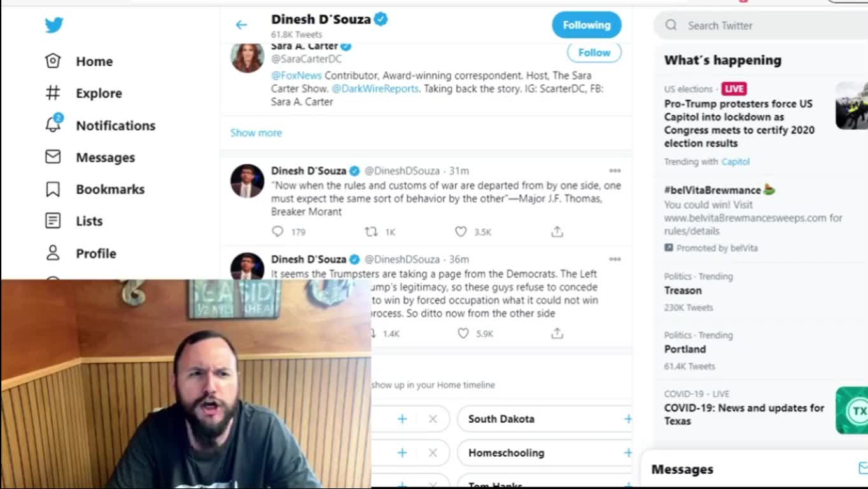Open the Treason trending topic
The width and height of the screenshot is (868, 489).
pyautogui.click(x=683, y=290)
